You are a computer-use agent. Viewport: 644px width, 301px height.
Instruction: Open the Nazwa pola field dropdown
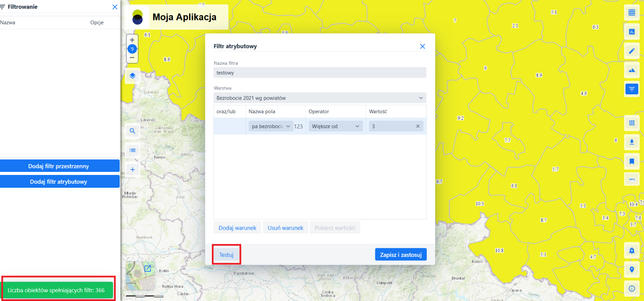coord(271,126)
